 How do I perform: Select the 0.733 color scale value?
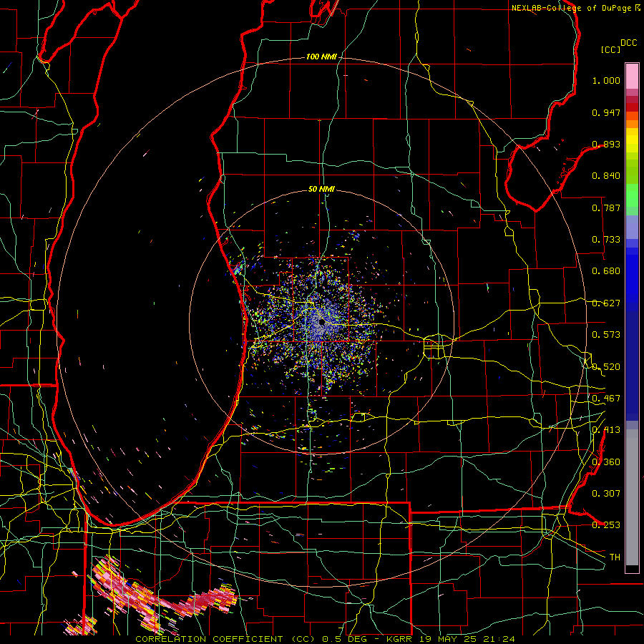(x=606, y=240)
